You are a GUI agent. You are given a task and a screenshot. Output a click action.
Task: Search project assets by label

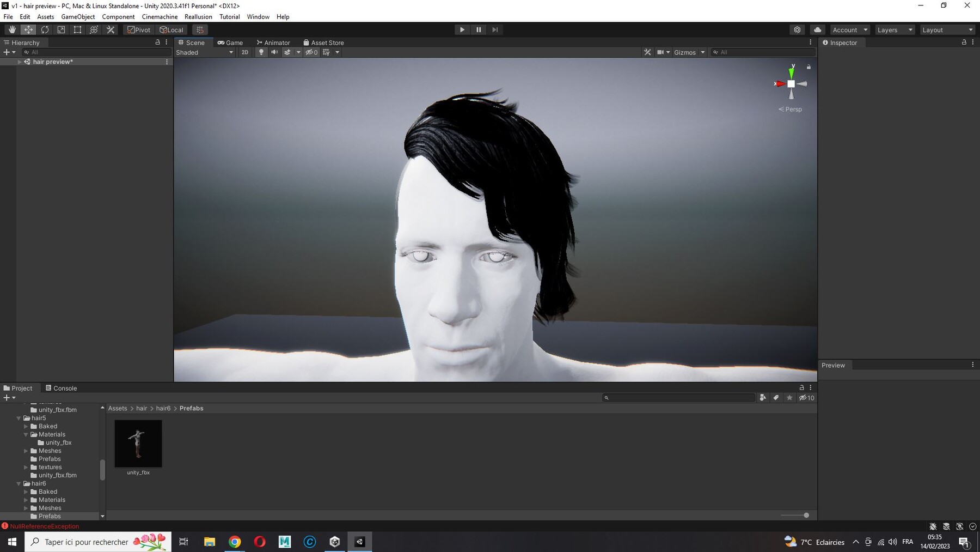[x=776, y=398]
